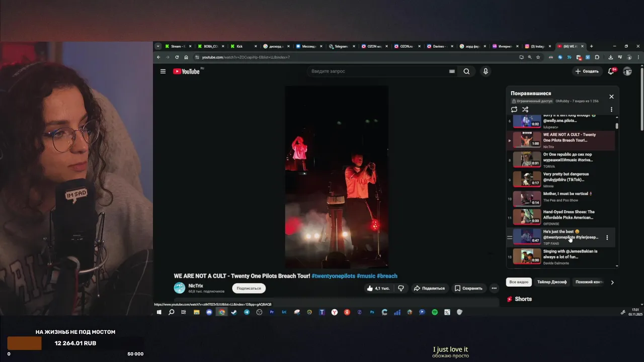Dislike the video with thumbs-down button
Screen dimensions: 644x362
click(401, 288)
